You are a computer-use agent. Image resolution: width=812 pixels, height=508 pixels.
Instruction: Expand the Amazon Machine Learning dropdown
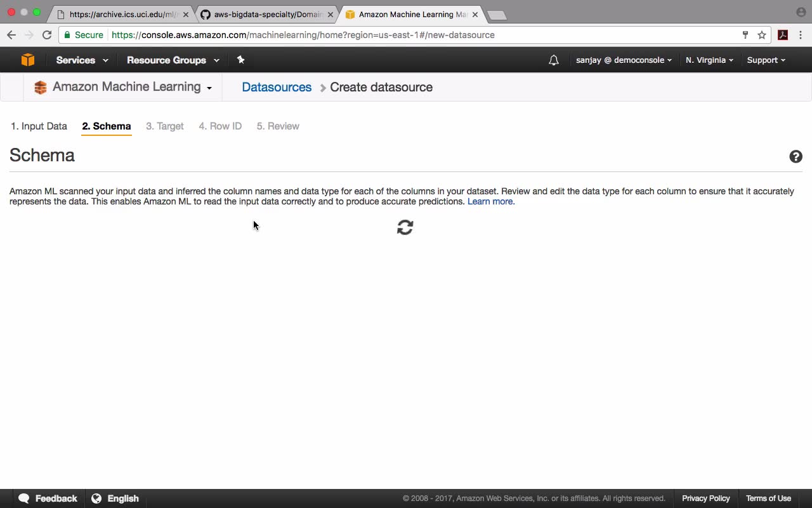(x=132, y=87)
